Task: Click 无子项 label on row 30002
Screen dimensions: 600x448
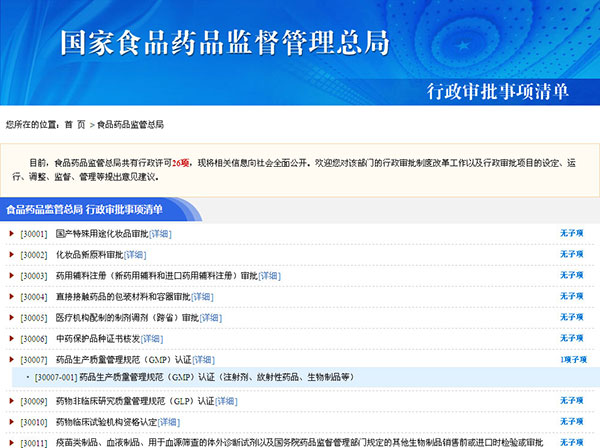Action: (572, 254)
